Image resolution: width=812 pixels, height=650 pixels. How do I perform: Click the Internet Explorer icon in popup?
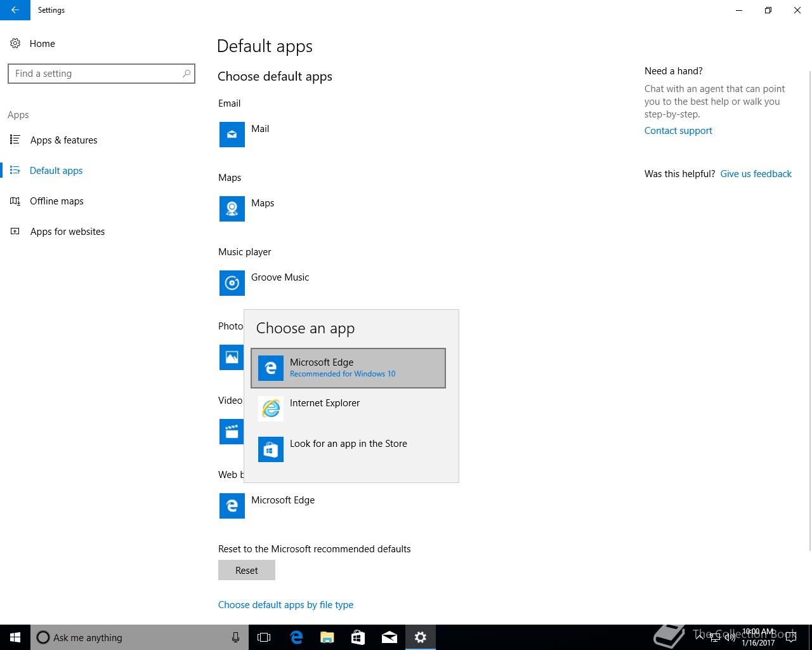[x=271, y=409]
